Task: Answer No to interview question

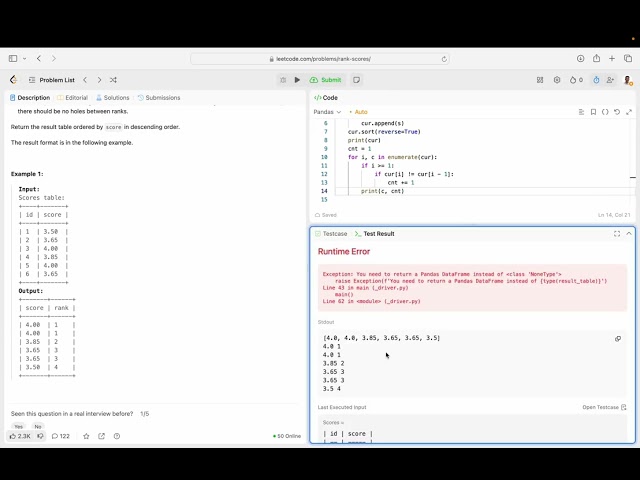Action: [x=38, y=426]
